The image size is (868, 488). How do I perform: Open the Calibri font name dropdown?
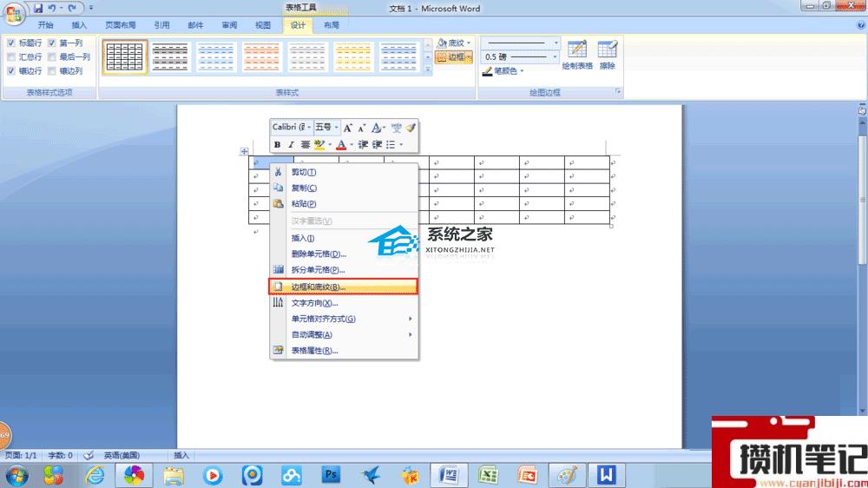pyautogui.click(x=309, y=128)
